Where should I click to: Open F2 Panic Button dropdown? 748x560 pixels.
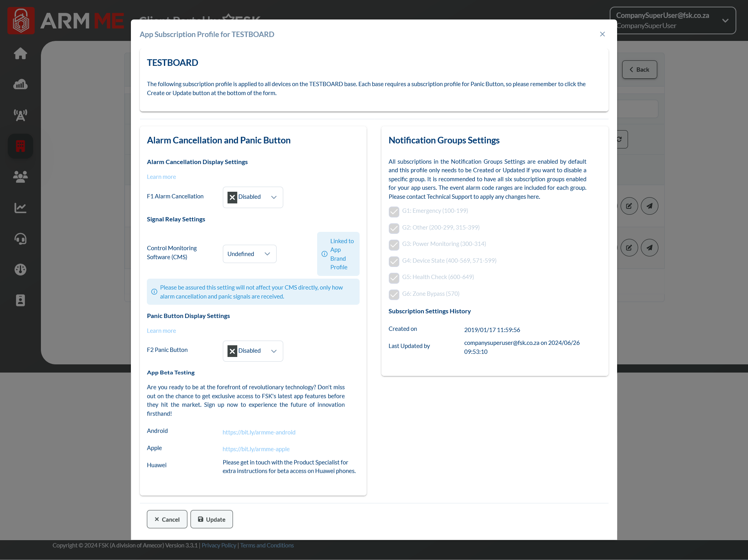(x=253, y=351)
